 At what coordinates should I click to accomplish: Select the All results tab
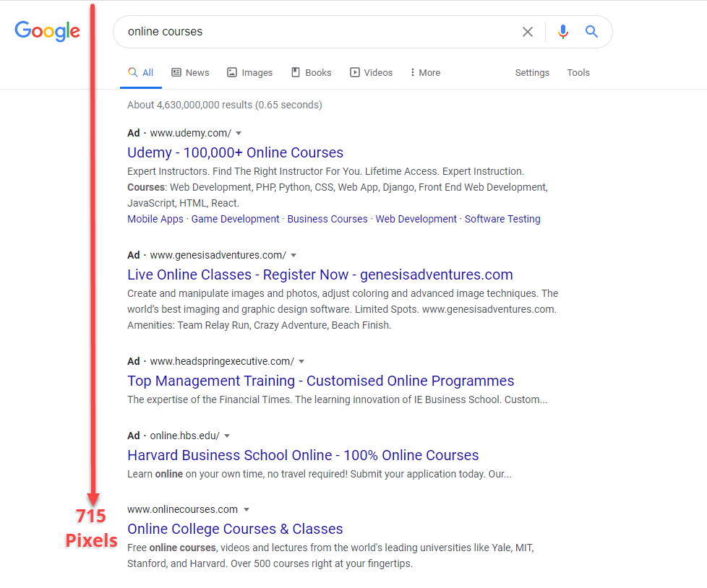tap(141, 72)
